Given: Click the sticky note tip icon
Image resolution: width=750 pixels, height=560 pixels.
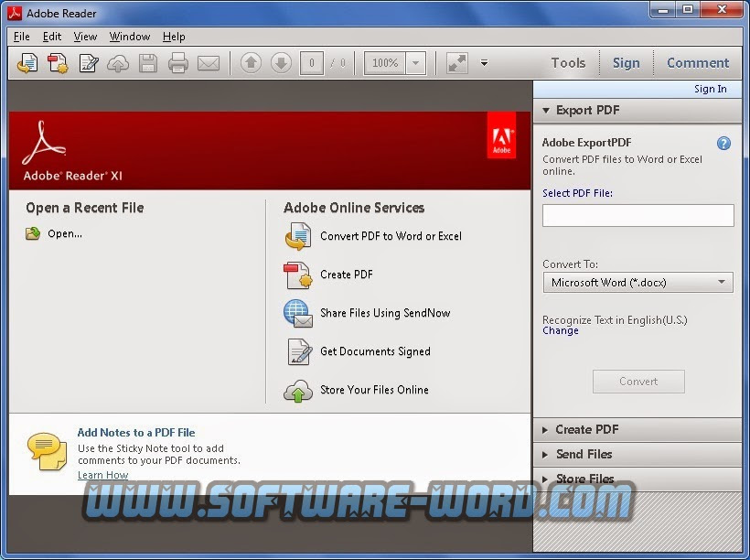Looking at the screenshot, I should pyautogui.click(x=47, y=451).
